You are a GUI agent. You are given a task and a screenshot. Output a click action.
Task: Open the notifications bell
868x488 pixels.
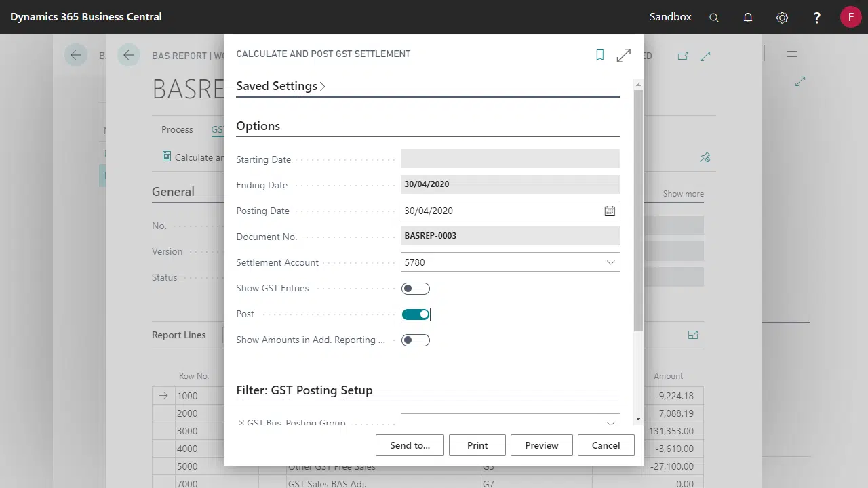pos(748,18)
